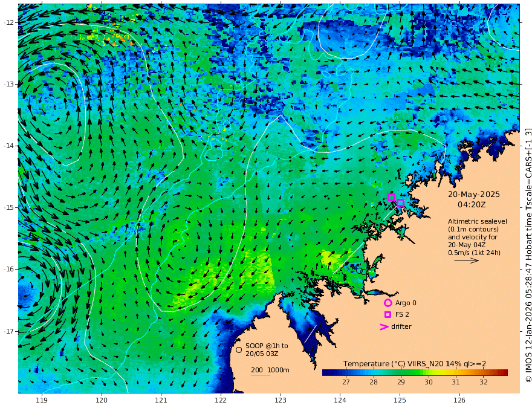Click the magenta Argo circle legend icon

(x=388, y=303)
